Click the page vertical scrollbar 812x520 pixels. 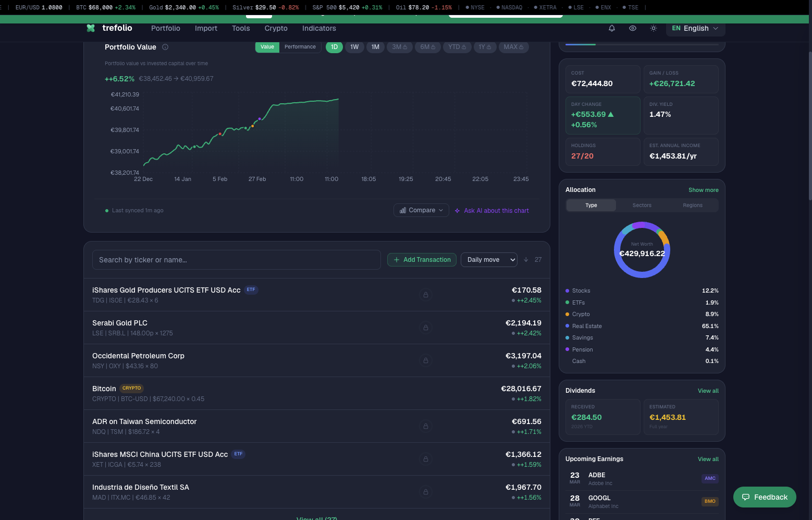pos(810,125)
